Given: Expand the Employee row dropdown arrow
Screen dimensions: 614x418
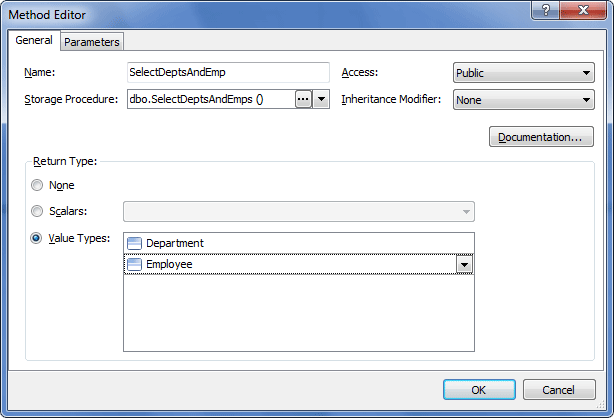Looking at the screenshot, I should [x=464, y=265].
